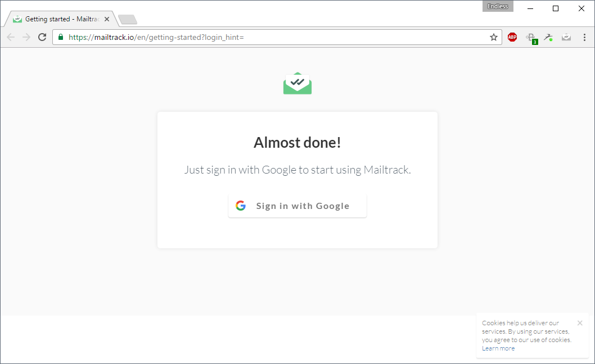Bookmark this page with the star icon
Screen dimensions: 595x364
coord(493,37)
